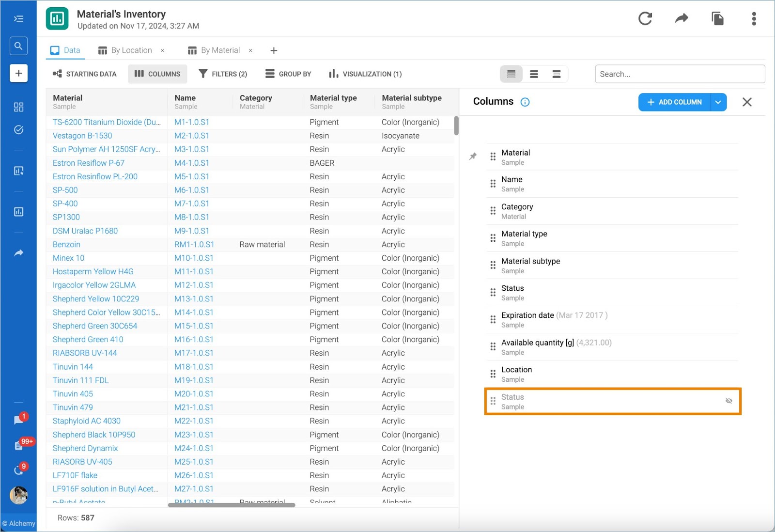775x532 pixels.
Task: Open Visualization (1) settings
Action: click(x=365, y=74)
